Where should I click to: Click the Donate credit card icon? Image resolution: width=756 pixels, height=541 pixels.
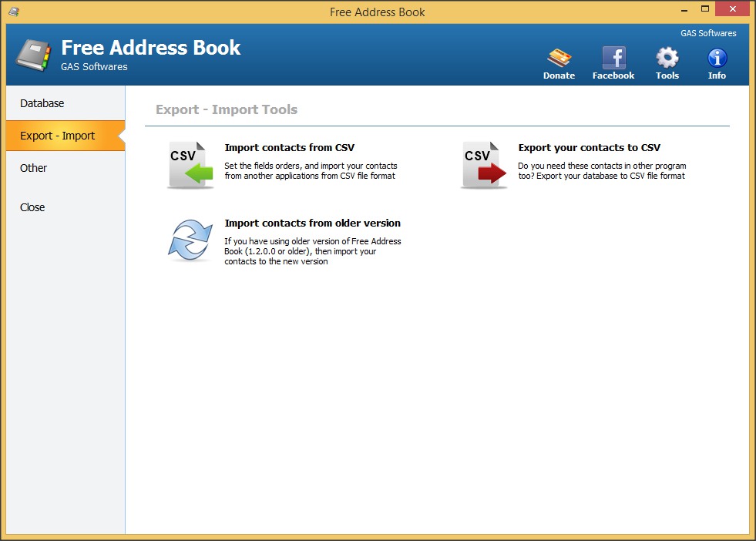tap(559, 58)
